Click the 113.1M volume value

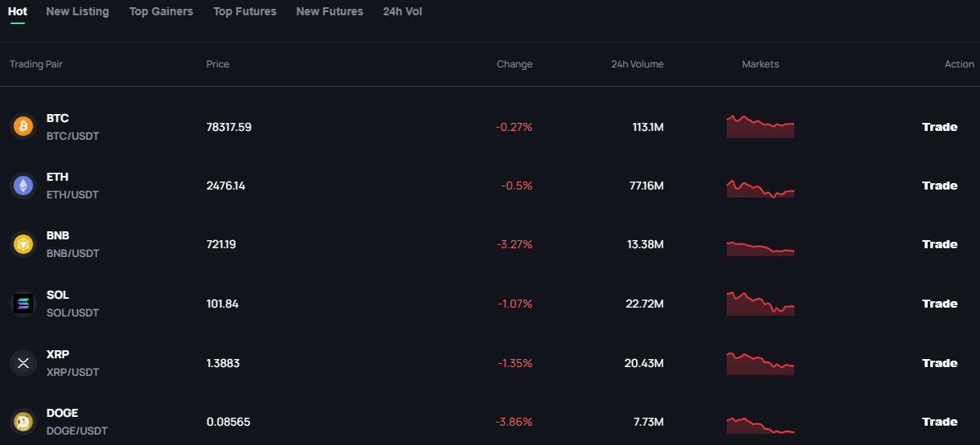coord(648,127)
